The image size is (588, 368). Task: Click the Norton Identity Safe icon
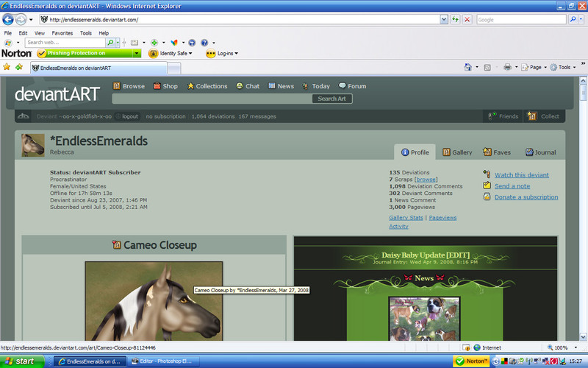(154, 53)
